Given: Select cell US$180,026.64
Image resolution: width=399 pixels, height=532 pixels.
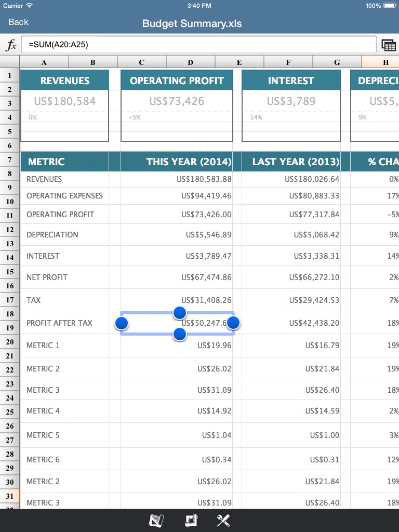Looking at the screenshot, I should 312,179.
